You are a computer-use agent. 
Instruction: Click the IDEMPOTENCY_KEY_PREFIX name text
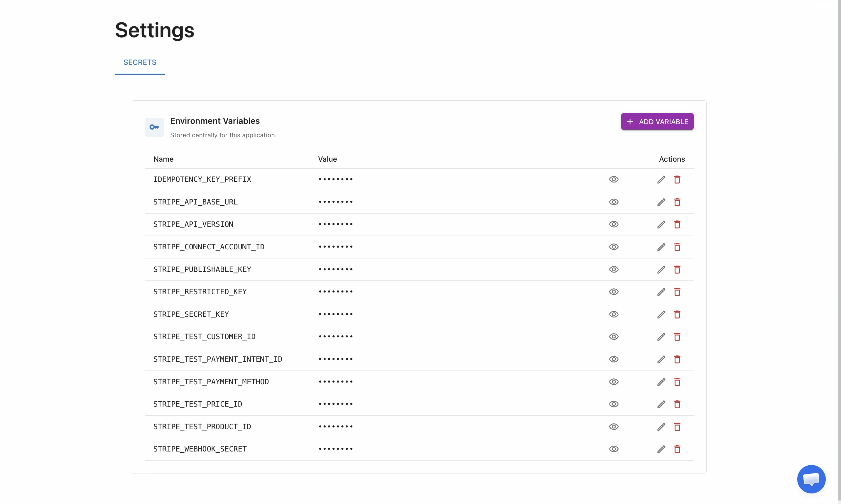click(202, 179)
